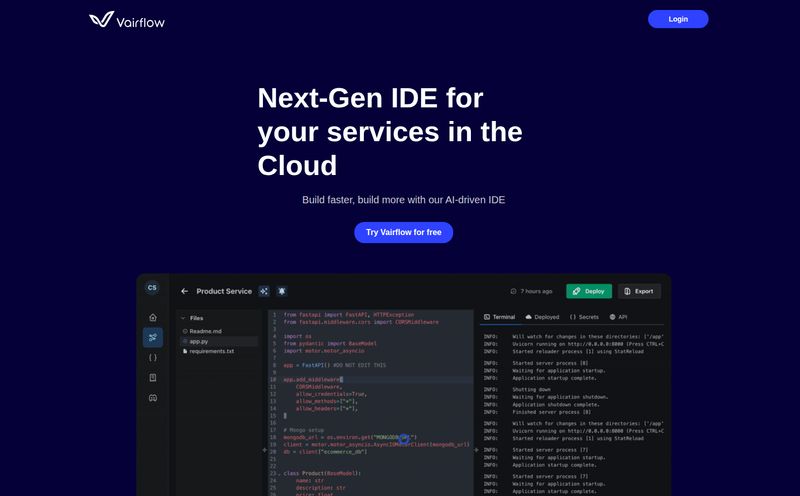This screenshot has height=496, width=800.
Task: Click the '7 hours ago' timestamp
Action: pos(536,291)
